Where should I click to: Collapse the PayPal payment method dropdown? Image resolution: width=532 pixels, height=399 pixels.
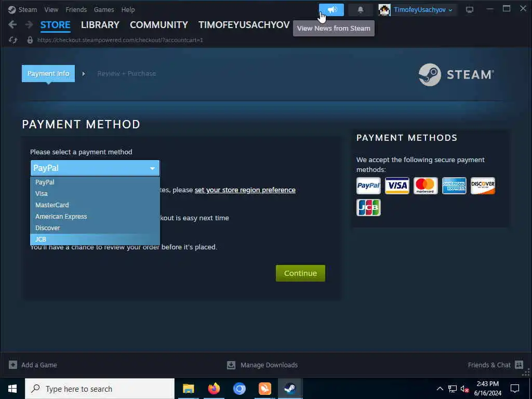(95, 168)
